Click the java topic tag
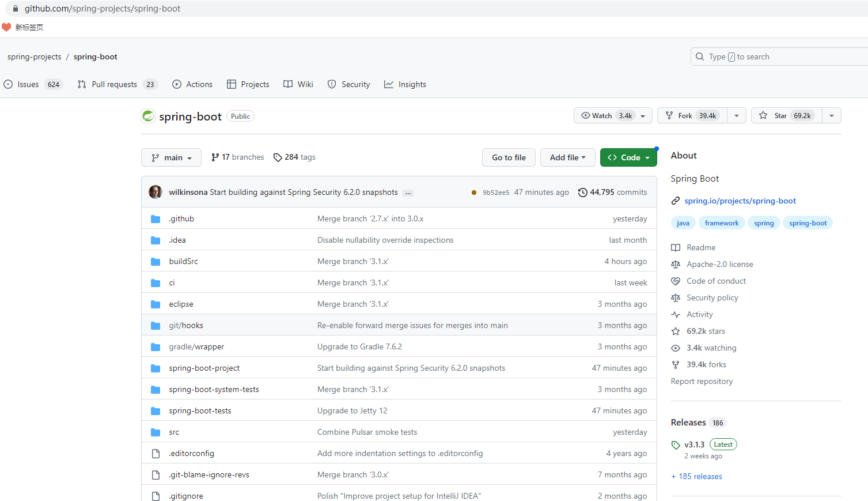Viewport: 868px width, 501px height. click(x=683, y=223)
